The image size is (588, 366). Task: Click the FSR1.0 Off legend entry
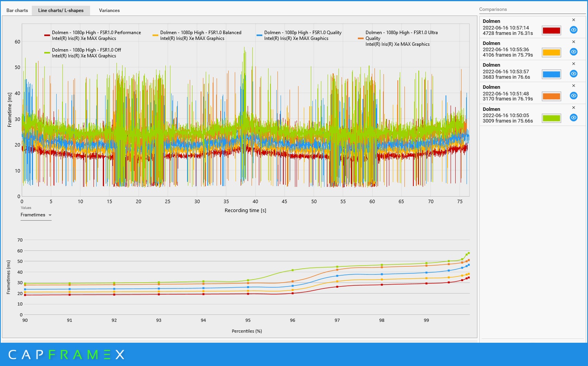83,53
